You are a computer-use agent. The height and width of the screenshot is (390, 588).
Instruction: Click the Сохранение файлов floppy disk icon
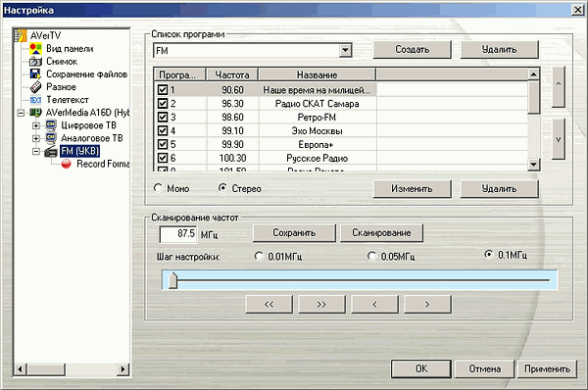[35, 73]
